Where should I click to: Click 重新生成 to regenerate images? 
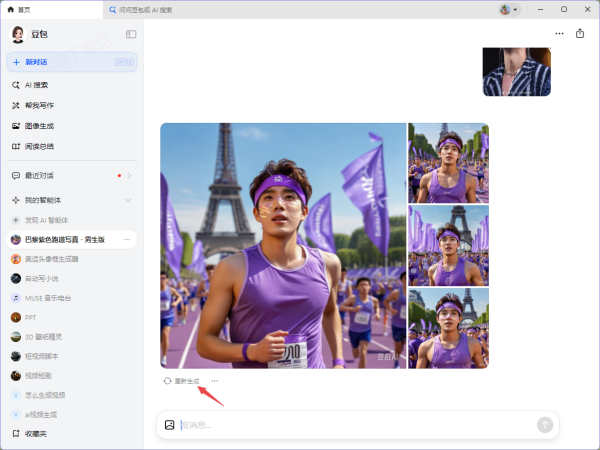coord(182,381)
